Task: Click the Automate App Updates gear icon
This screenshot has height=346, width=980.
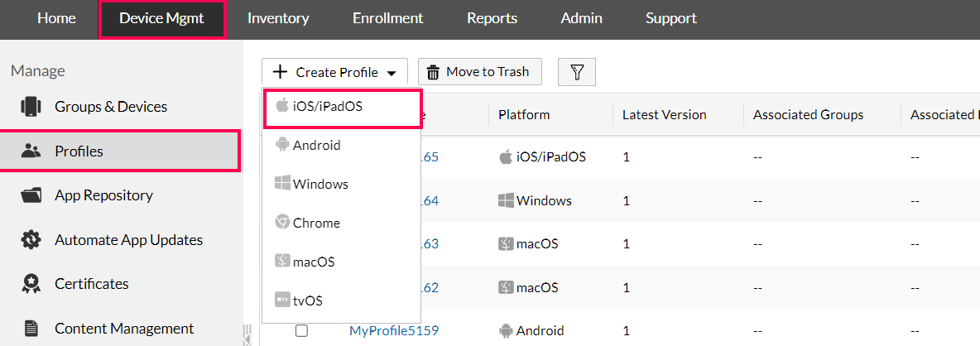Action: click(31, 240)
